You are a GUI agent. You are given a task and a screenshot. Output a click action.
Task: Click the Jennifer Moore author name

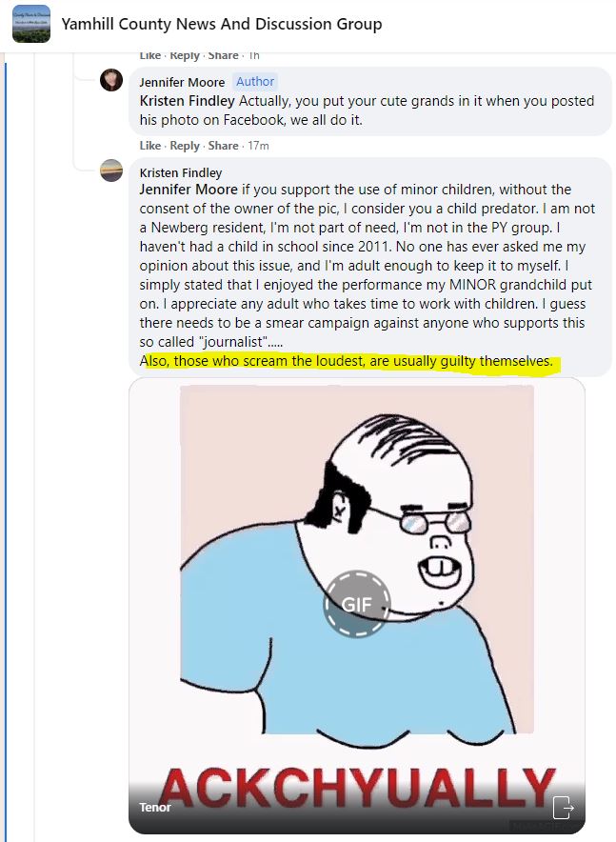[182, 82]
